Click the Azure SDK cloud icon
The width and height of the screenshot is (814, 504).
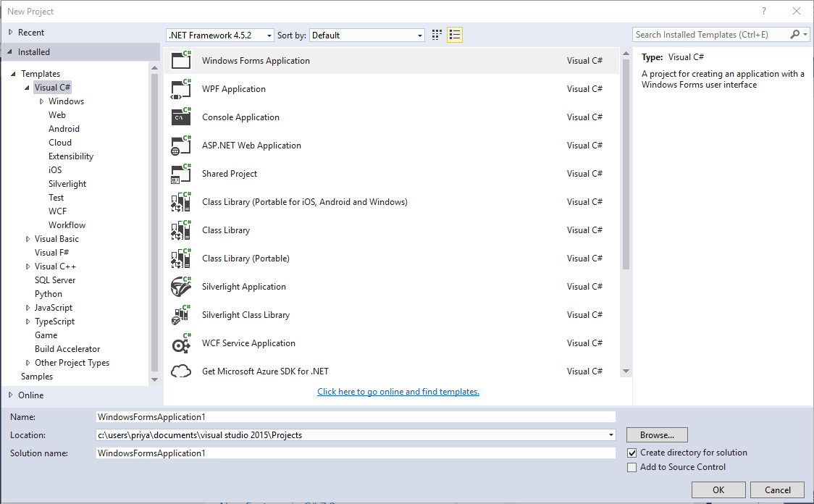[x=181, y=371]
